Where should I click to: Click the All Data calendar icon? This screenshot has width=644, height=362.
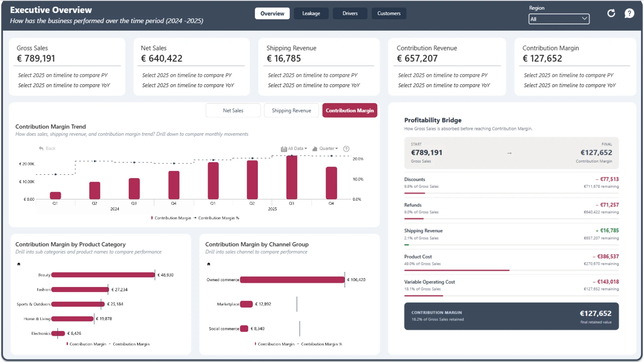click(x=284, y=149)
